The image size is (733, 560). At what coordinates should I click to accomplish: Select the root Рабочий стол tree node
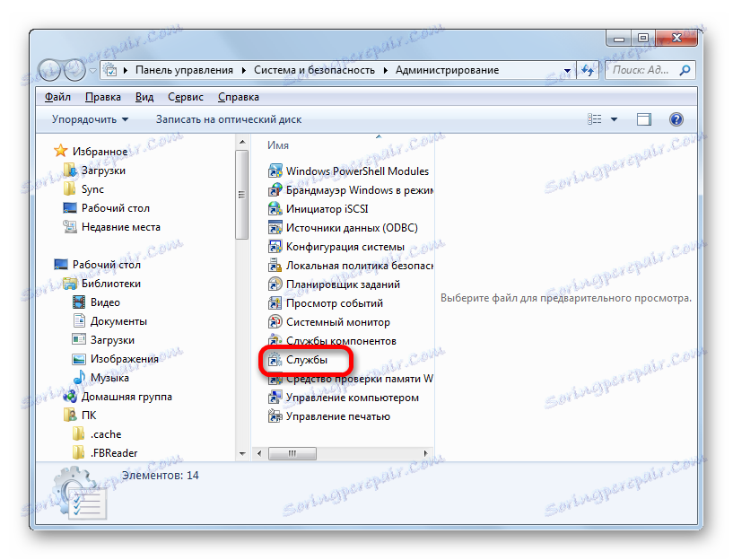click(x=97, y=264)
